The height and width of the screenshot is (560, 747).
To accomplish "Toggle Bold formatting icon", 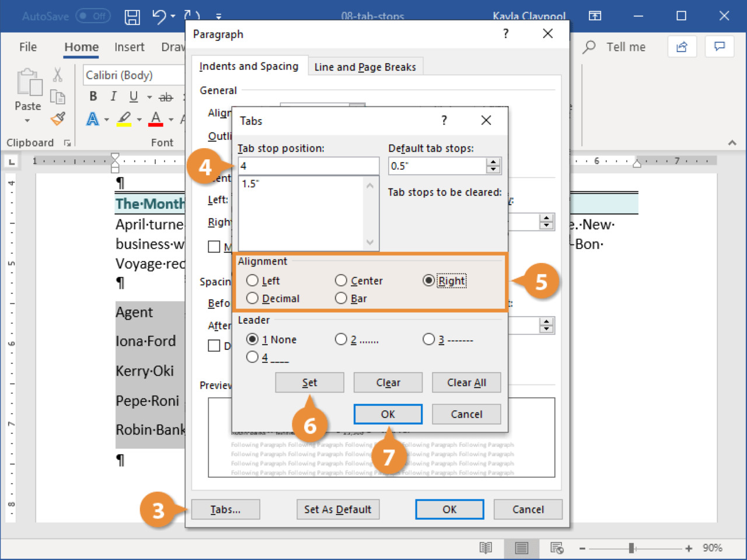I will coord(93,97).
